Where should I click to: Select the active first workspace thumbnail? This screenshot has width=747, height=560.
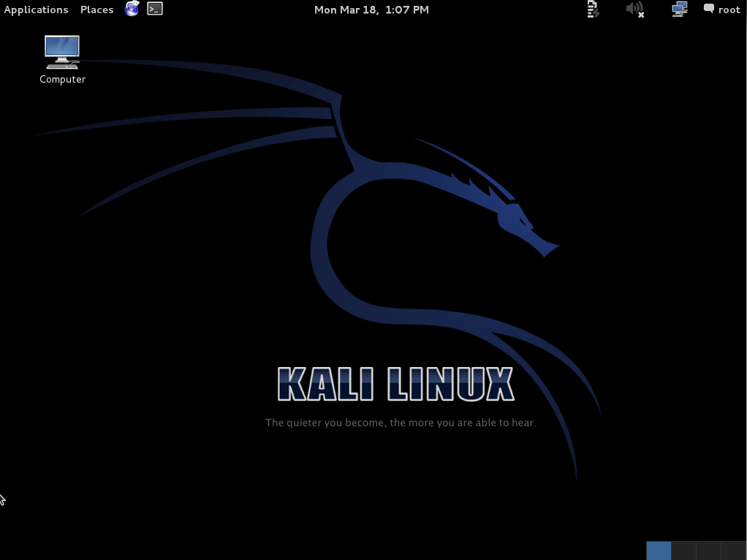tap(658, 551)
